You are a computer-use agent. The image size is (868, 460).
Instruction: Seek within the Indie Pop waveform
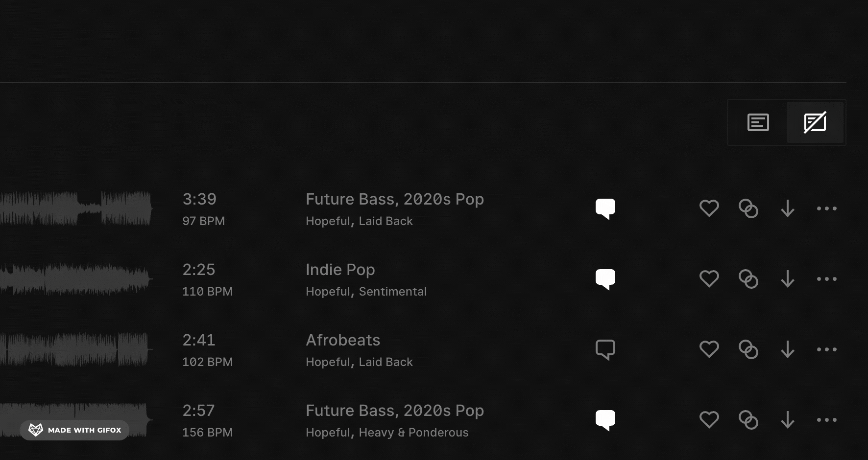[x=76, y=279]
